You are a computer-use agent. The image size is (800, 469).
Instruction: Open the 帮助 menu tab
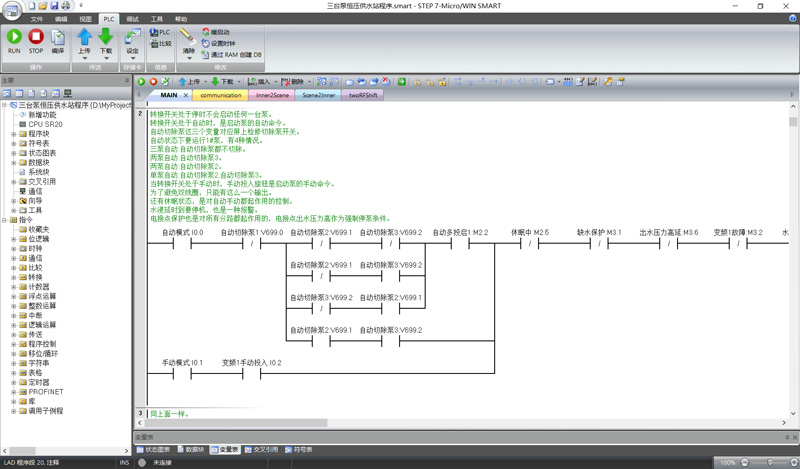181,19
